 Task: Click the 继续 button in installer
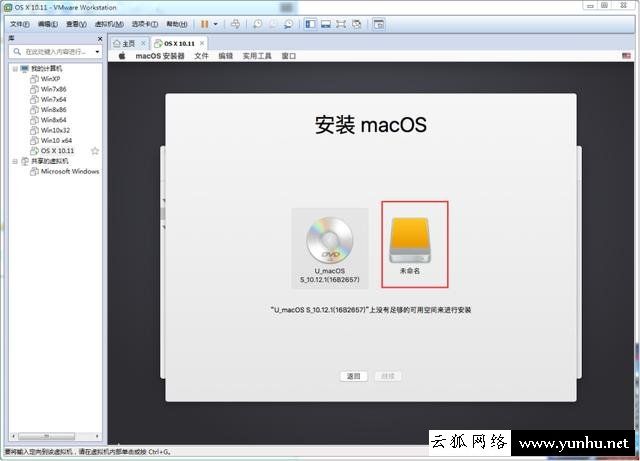[387, 376]
